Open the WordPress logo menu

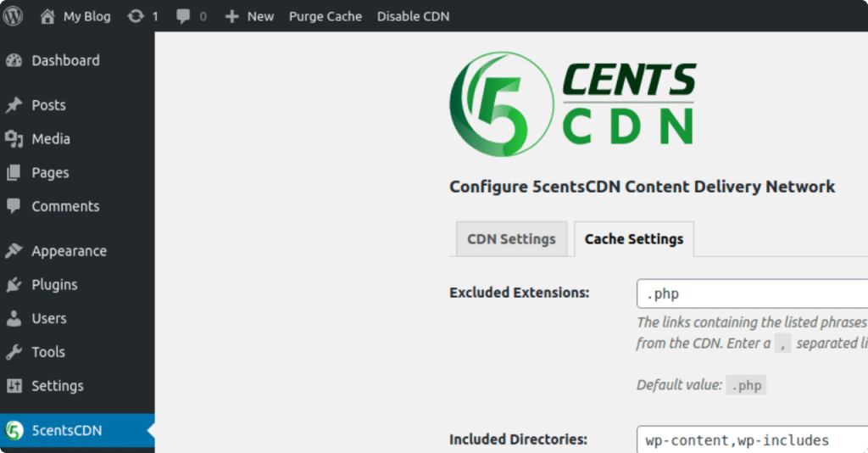(x=14, y=16)
